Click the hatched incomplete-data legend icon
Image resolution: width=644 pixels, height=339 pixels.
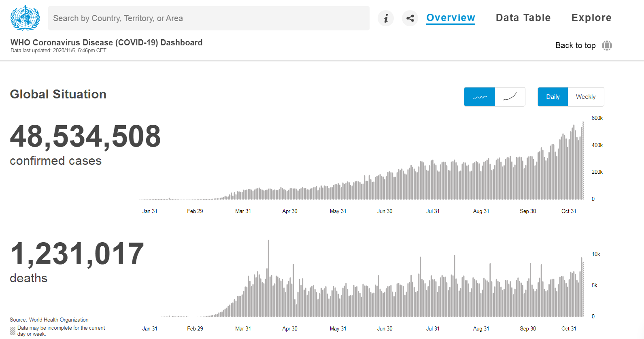pos(13,331)
